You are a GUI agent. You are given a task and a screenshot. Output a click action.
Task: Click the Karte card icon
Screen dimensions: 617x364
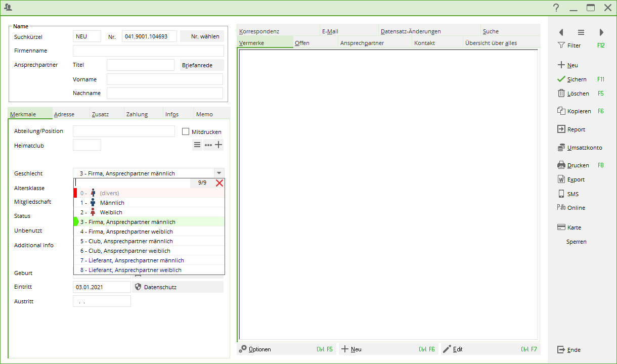point(561,227)
